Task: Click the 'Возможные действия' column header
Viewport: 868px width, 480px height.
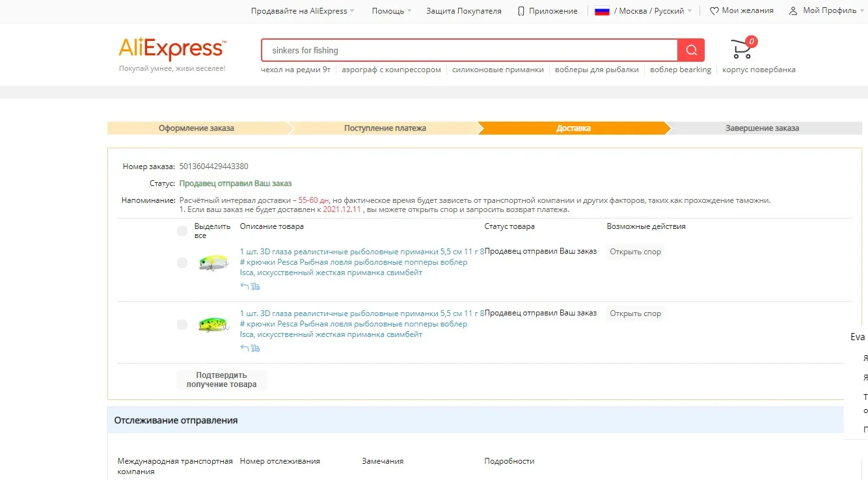Action: tap(646, 226)
